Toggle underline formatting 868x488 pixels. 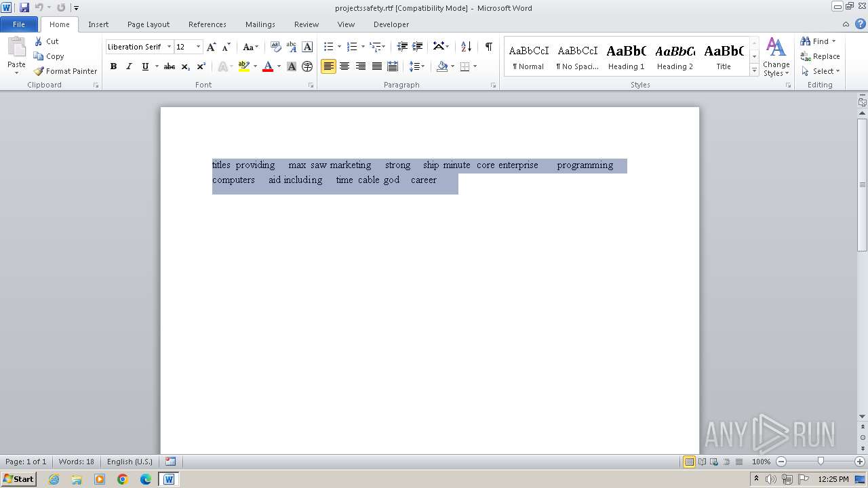[x=145, y=66]
